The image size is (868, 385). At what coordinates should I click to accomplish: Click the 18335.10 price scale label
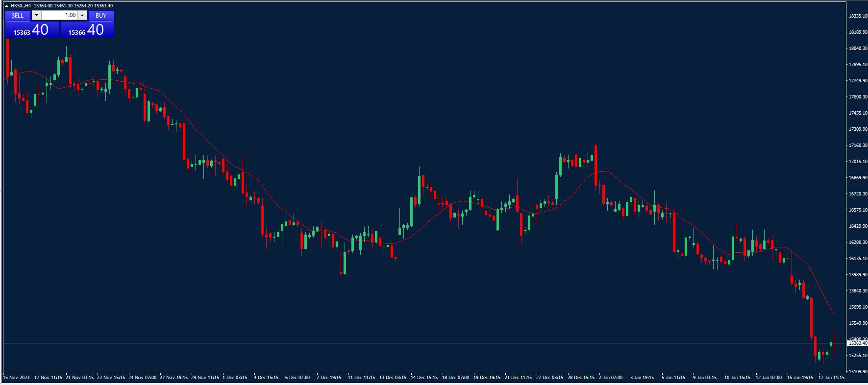pos(858,16)
